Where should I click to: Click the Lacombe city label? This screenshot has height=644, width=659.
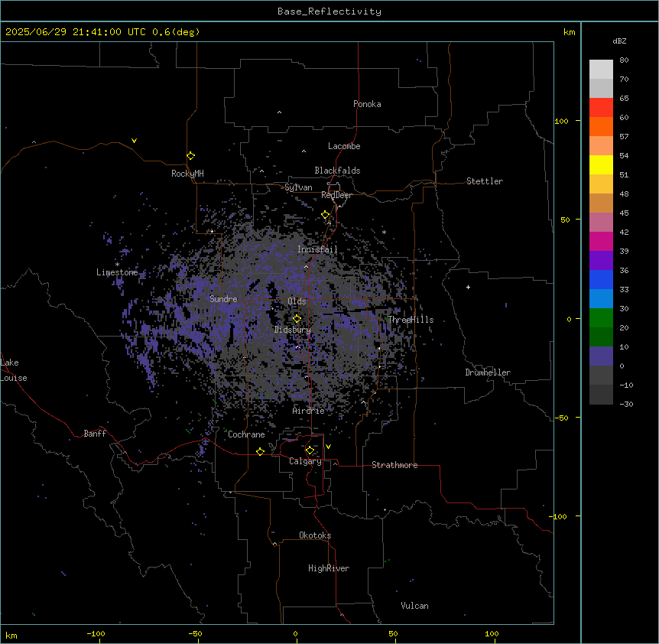[x=344, y=146]
